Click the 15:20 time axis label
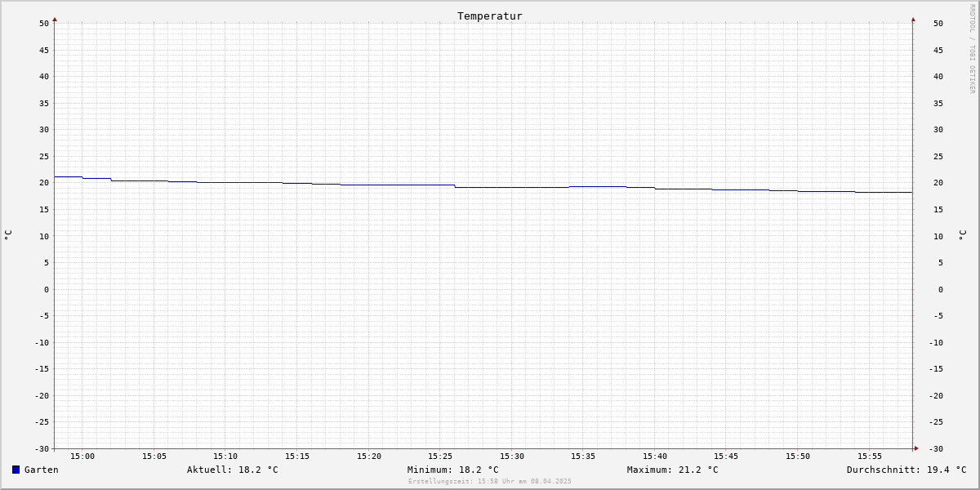 [x=369, y=457]
